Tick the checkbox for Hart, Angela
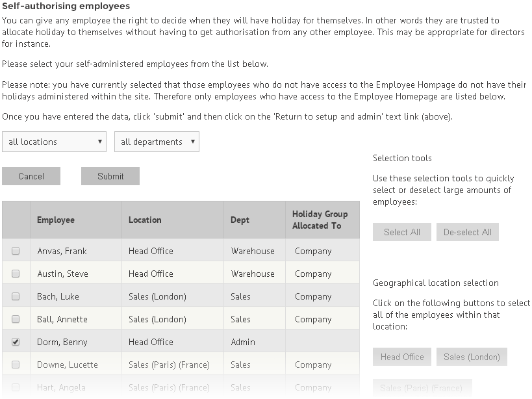 pos(16,387)
